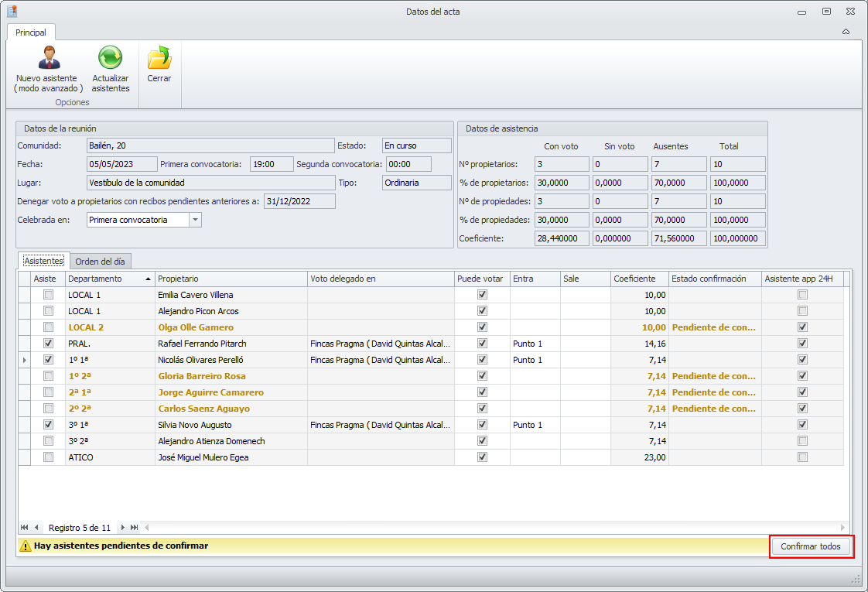Sort by the Departamento column header
Viewport: 868px width, 592px height.
tap(108, 279)
